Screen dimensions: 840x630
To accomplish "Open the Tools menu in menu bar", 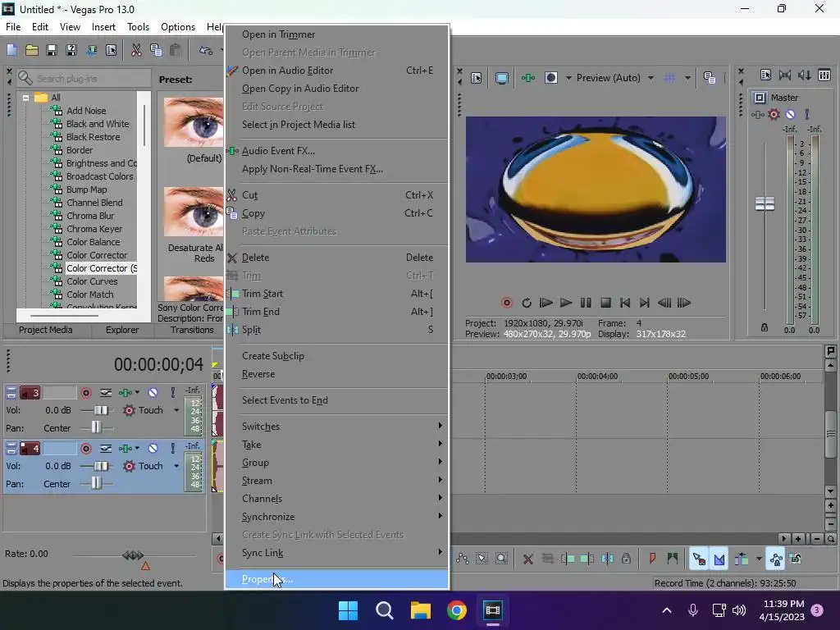I will coord(138,27).
